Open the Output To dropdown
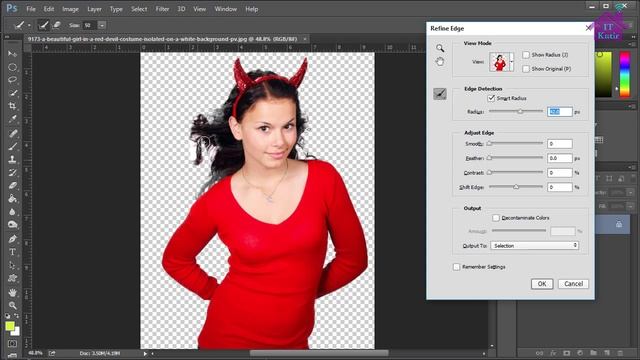This screenshot has height=360, width=640. [x=535, y=246]
